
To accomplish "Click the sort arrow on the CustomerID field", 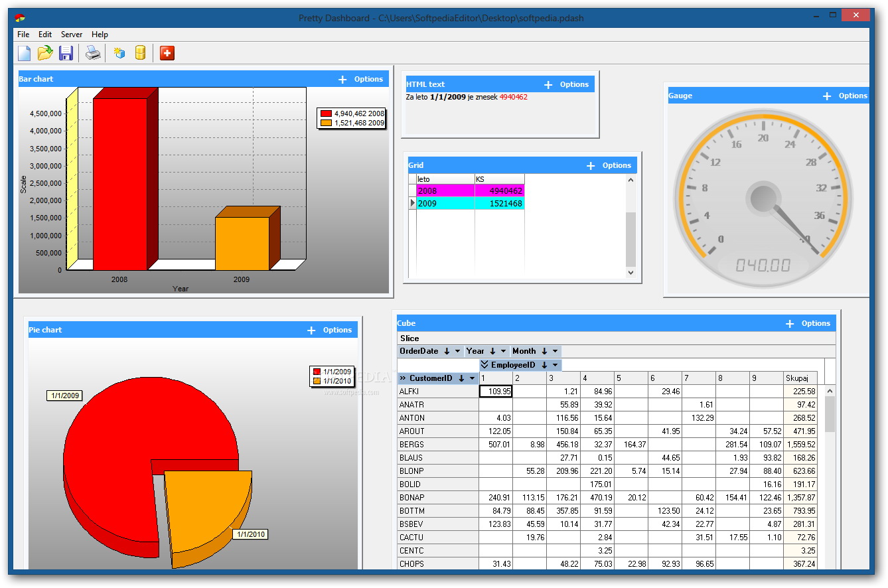I will coord(461,378).
